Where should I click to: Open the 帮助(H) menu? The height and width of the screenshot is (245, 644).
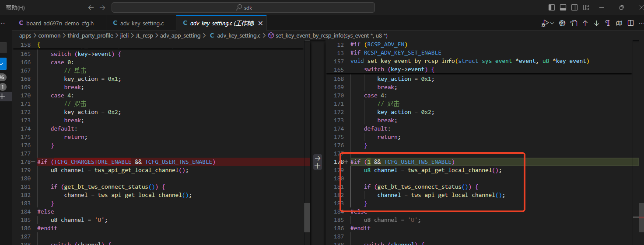tap(15, 7)
